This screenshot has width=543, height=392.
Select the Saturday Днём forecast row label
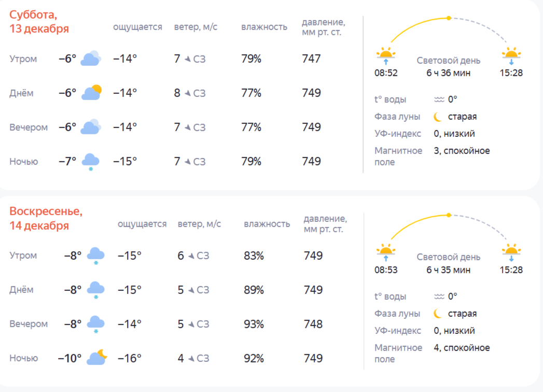pos(21,93)
